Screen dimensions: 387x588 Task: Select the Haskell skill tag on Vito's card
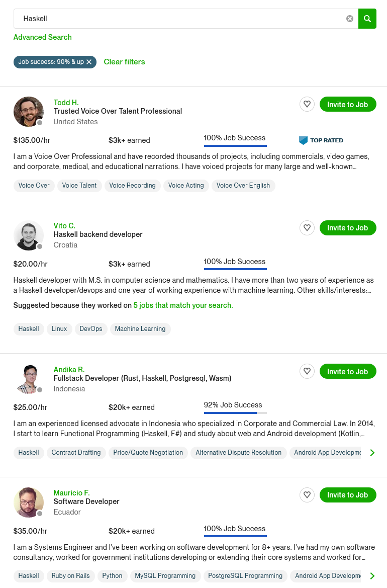(x=29, y=329)
